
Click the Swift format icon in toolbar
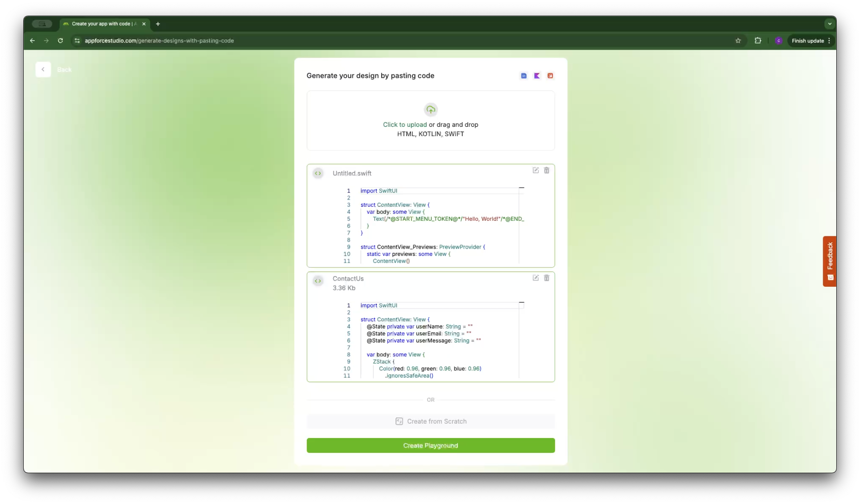click(549, 75)
